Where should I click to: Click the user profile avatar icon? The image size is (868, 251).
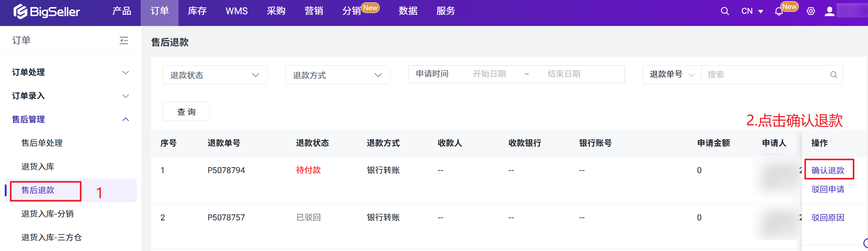pos(829,11)
